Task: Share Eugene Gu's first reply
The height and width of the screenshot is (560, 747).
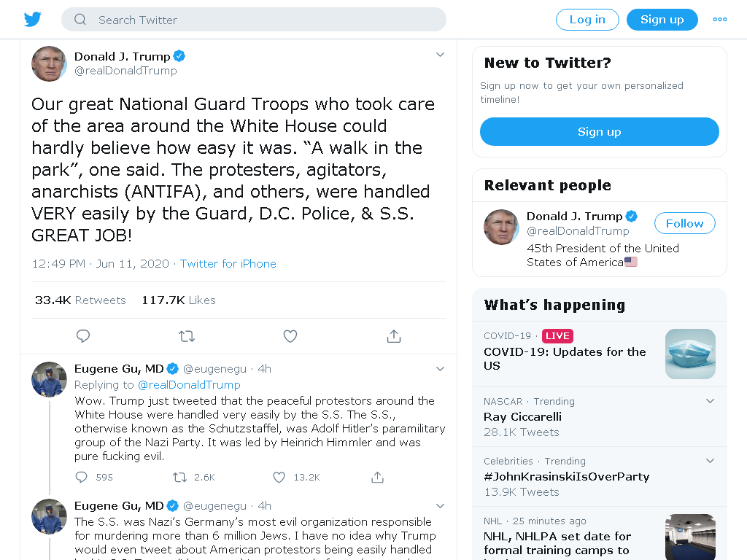Action: coord(377,477)
